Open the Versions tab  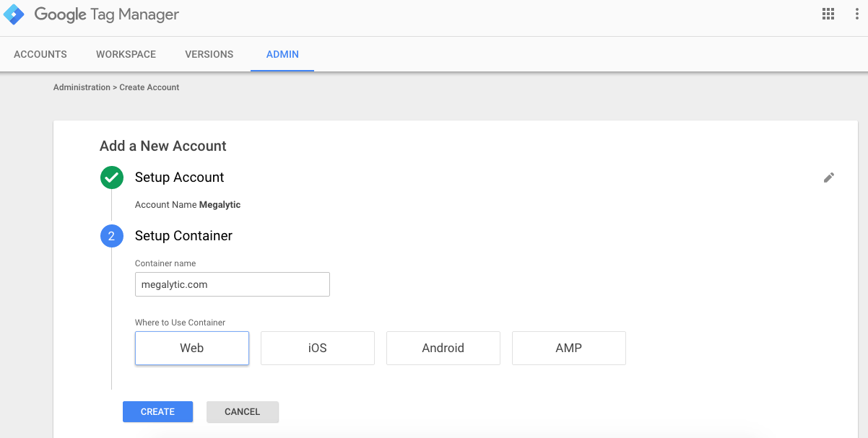tap(209, 54)
